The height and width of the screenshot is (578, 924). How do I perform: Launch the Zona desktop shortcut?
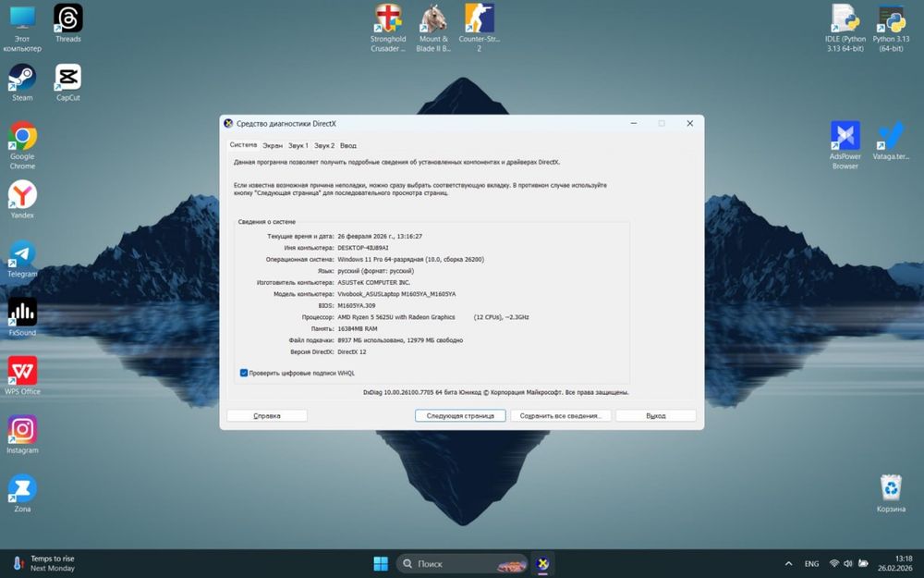(22, 493)
